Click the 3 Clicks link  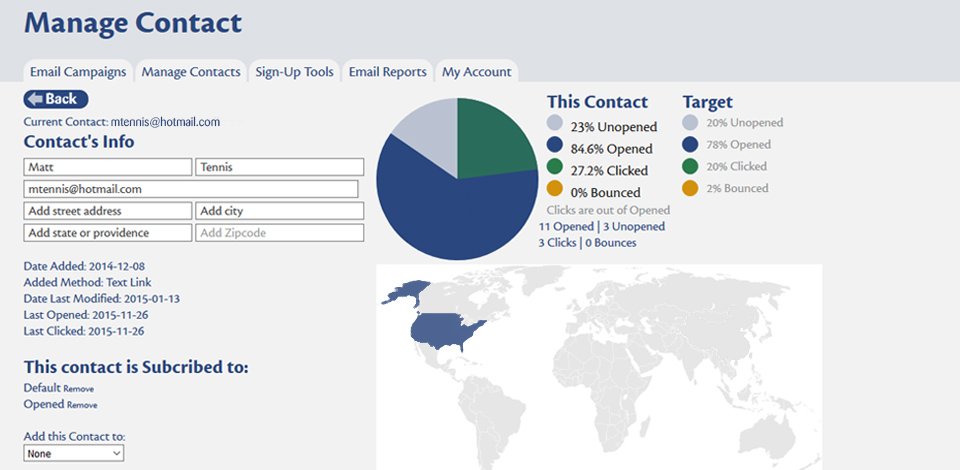click(x=557, y=243)
